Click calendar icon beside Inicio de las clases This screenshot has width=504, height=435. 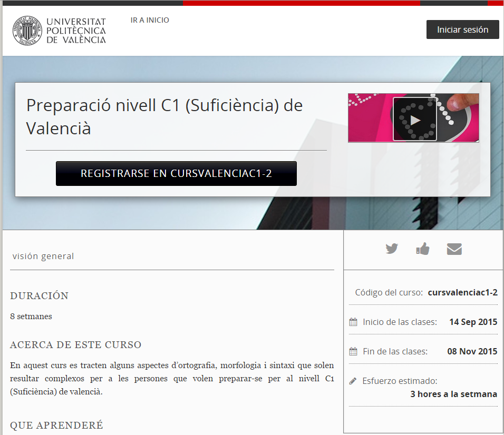[353, 322]
